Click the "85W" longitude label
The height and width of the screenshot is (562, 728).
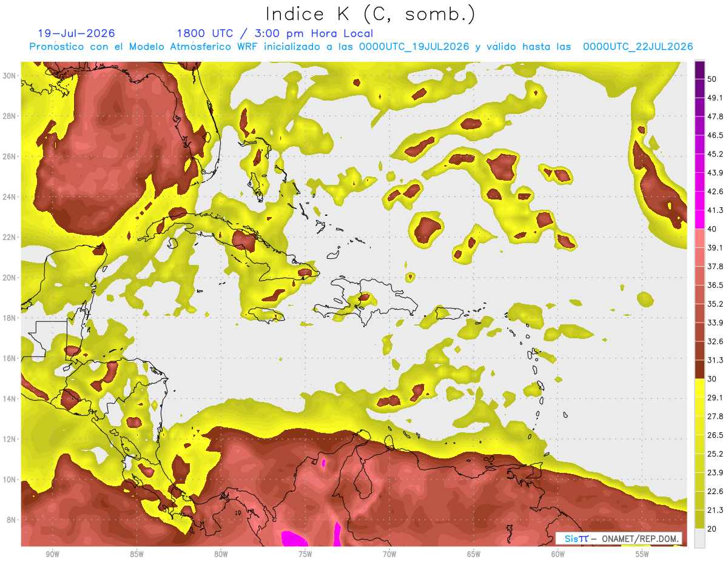click(136, 554)
